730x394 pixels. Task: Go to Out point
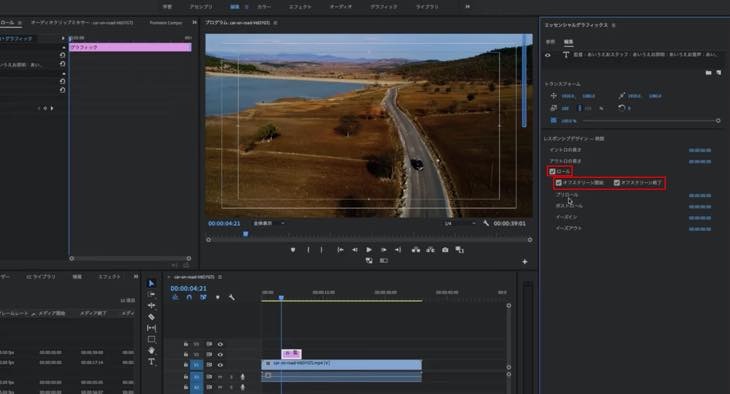tap(398, 250)
